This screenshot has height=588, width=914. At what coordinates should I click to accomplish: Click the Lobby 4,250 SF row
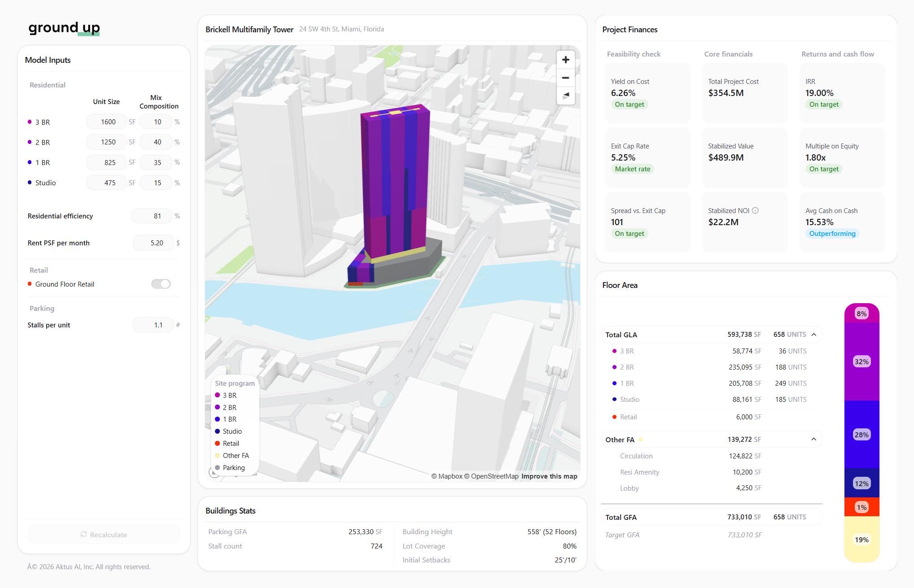(712, 488)
